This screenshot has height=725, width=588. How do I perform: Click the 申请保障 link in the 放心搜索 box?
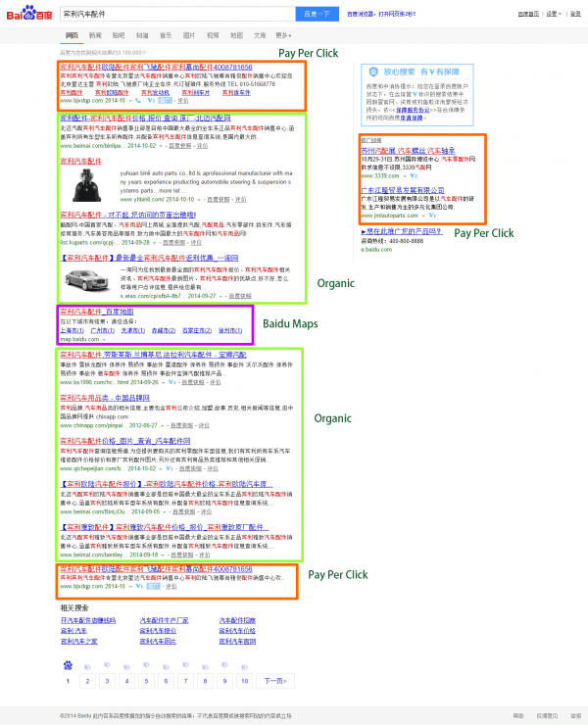point(412,118)
